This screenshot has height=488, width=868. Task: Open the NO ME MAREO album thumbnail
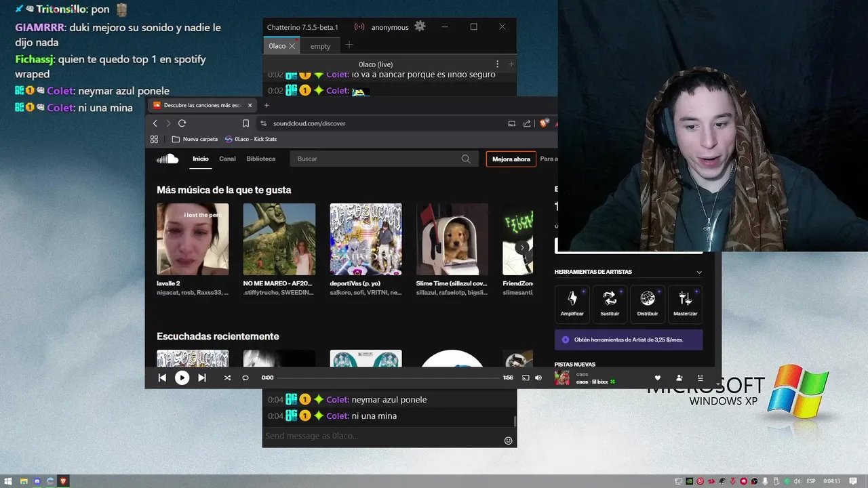pos(279,239)
